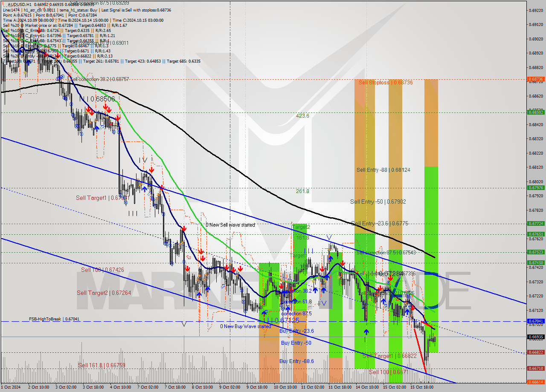Image resolution: width=546 pixels, height=392 pixels.
Task: Click the green 0.67976 price axis tag
Action: (536, 187)
